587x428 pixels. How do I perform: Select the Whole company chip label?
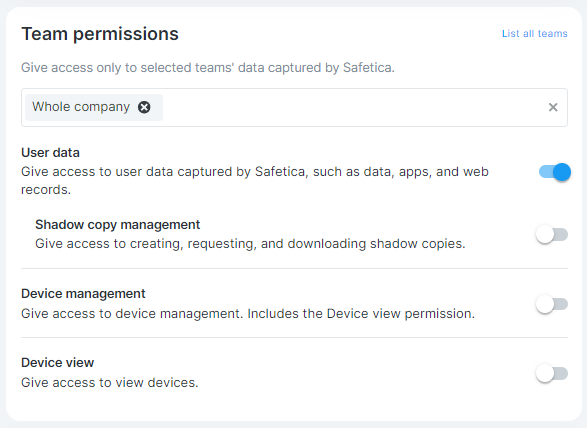(x=81, y=107)
